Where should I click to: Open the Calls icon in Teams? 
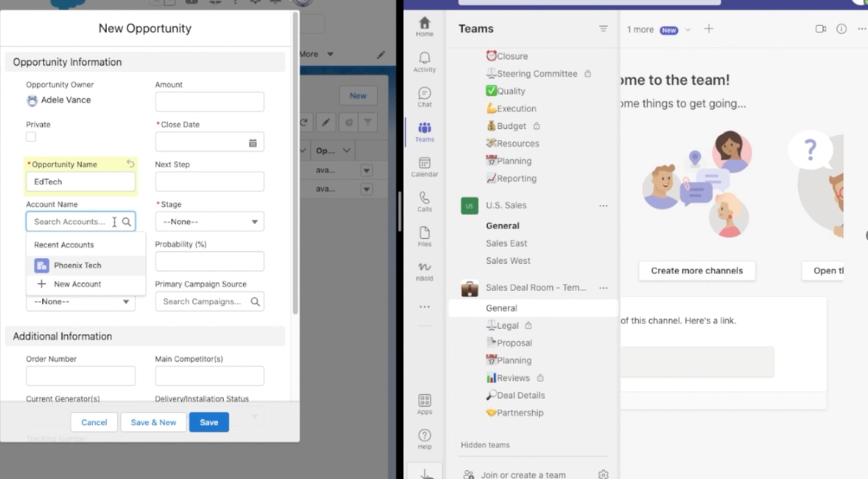coord(424,201)
